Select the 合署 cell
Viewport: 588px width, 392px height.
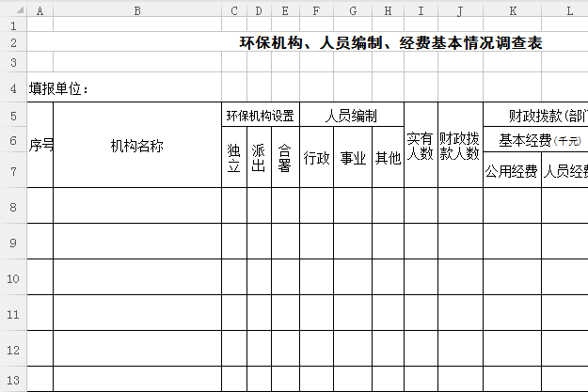point(285,158)
